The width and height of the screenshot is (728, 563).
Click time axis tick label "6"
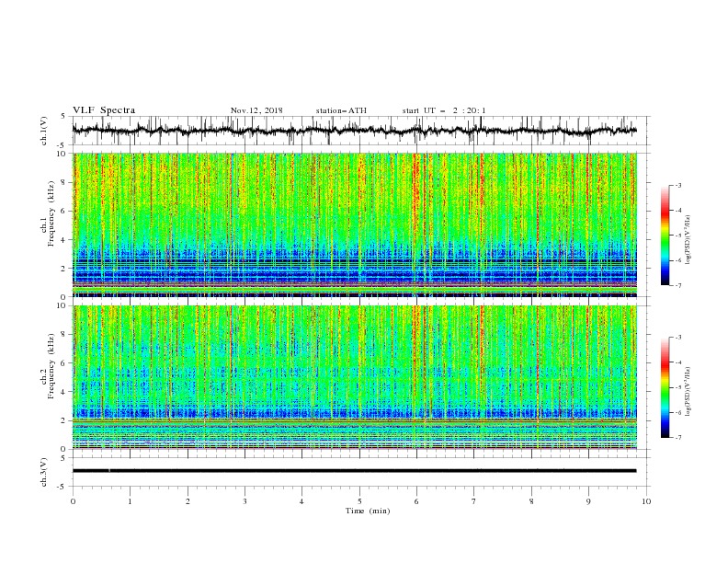[x=416, y=501]
